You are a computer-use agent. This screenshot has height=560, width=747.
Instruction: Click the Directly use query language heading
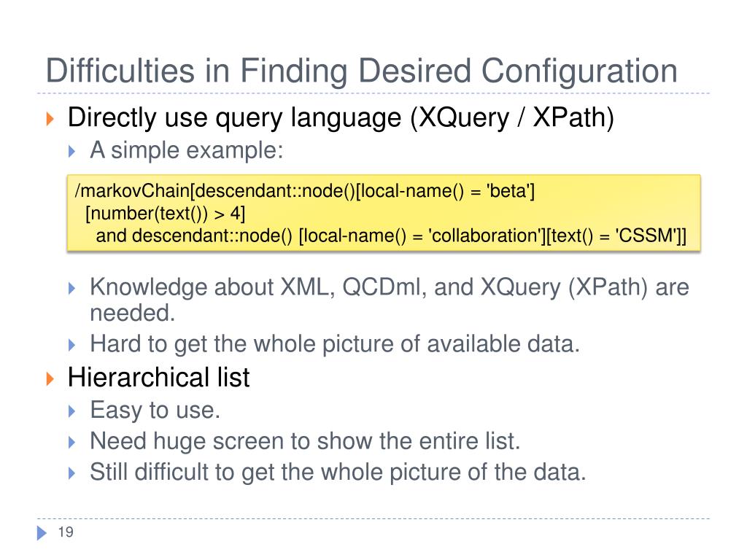click(341, 117)
